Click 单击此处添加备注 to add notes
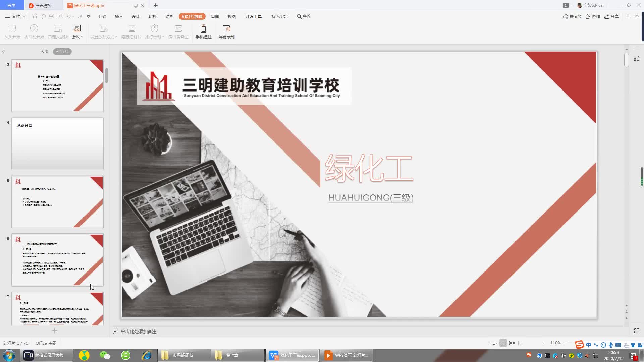Image resolution: width=644 pixels, height=362 pixels. (138, 331)
